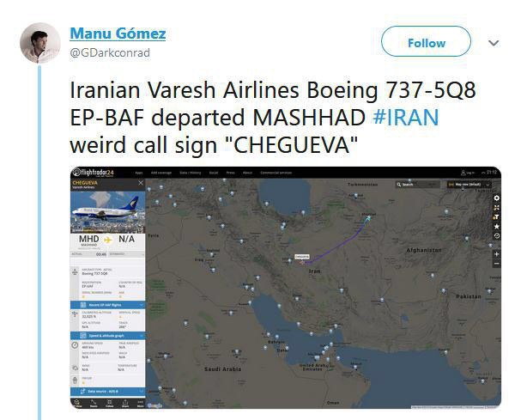This screenshot has height=420, width=527.
Task: Open Manu Gómez profile name link
Action: coord(117,33)
